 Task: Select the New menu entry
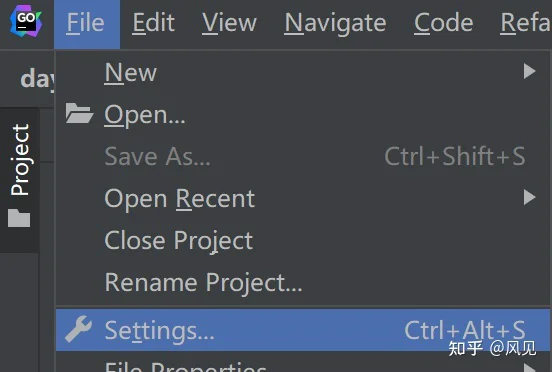[303, 72]
